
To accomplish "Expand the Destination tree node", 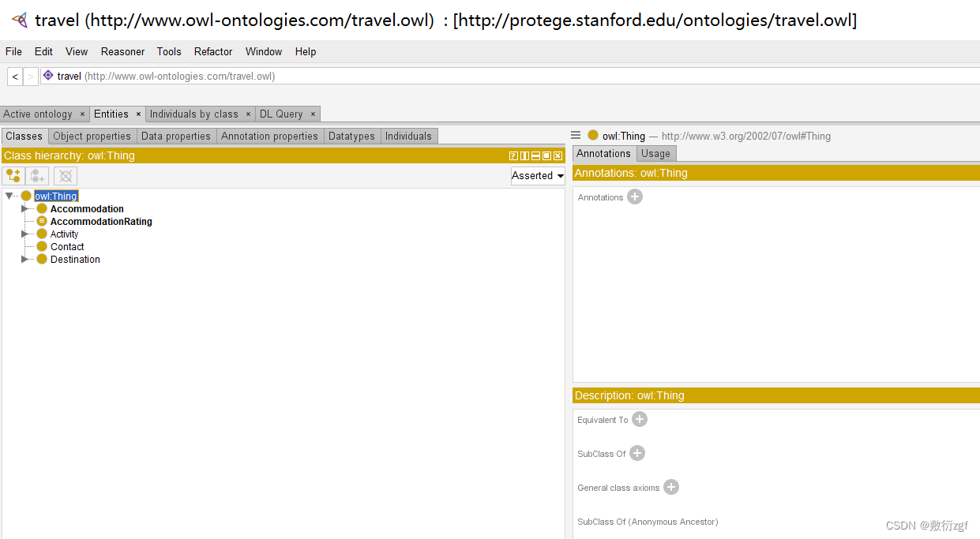I will coord(24,259).
